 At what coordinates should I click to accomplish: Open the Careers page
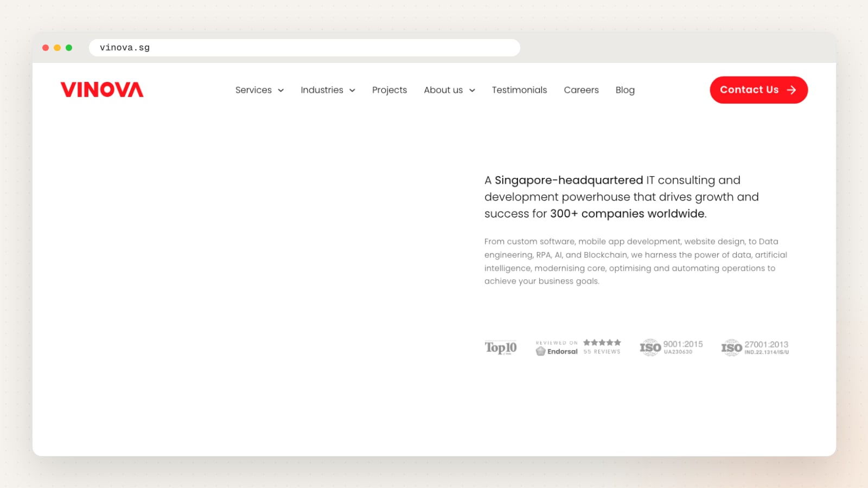(581, 90)
